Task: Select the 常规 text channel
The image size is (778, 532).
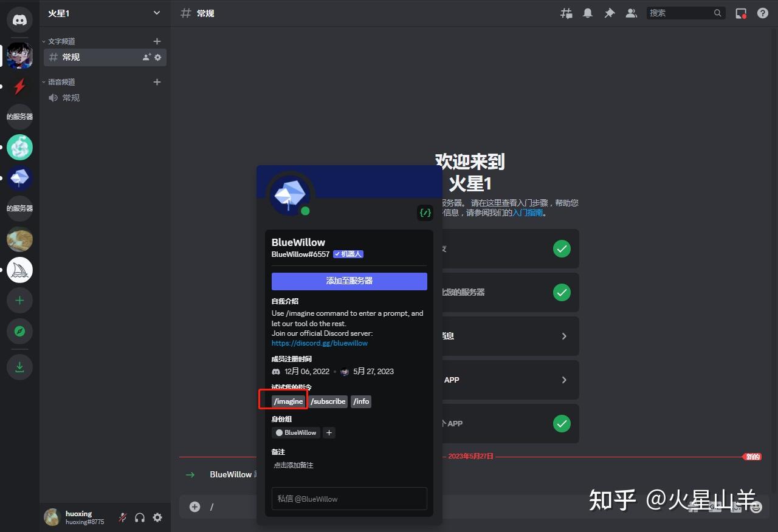Action: click(x=70, y=56)
